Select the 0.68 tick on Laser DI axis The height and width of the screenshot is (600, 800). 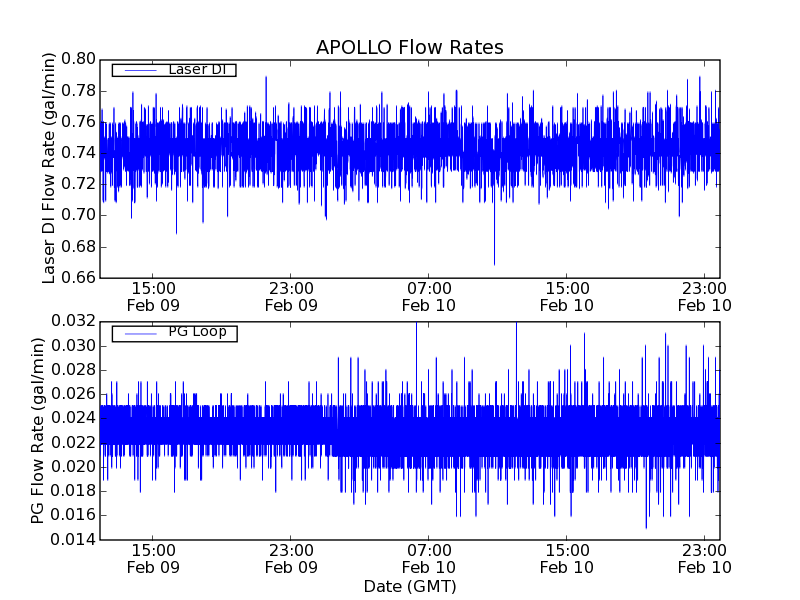pos(79,246)
